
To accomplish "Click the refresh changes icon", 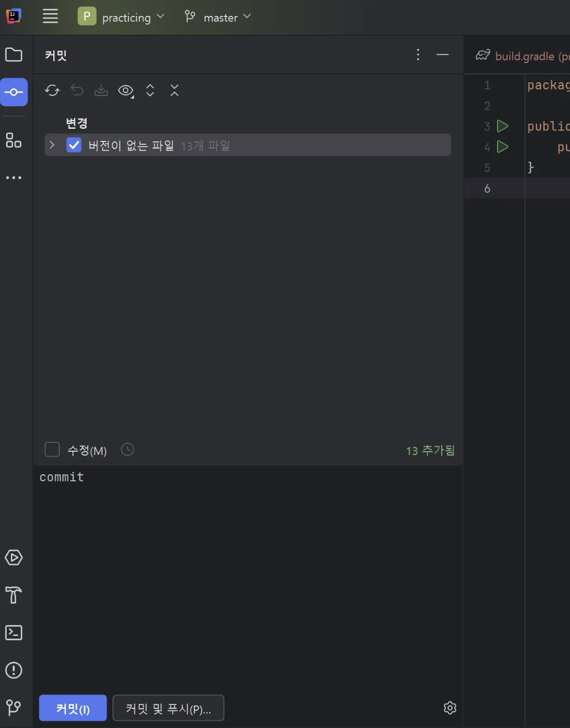I will click(x=53, y=90).
